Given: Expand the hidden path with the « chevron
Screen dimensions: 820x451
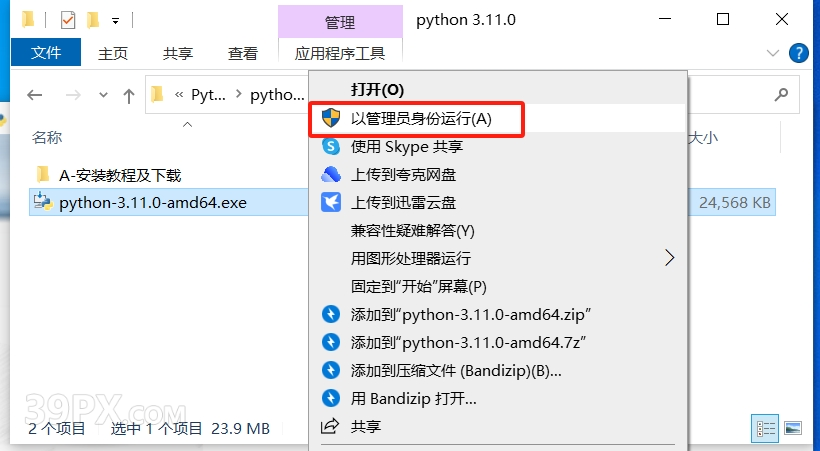Looking at the screenshot, I should coord(179,95).
